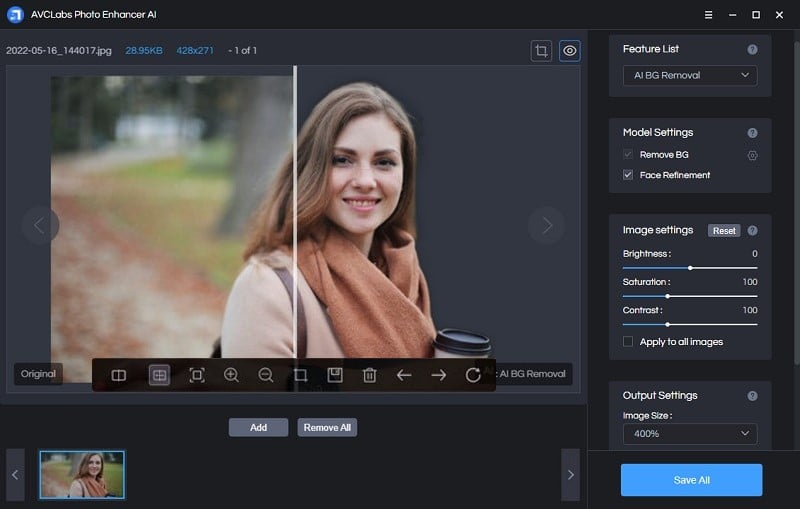Screen dimensions: 800x509
Task: Open help for Image settings
Action: [x=752, y=231]
